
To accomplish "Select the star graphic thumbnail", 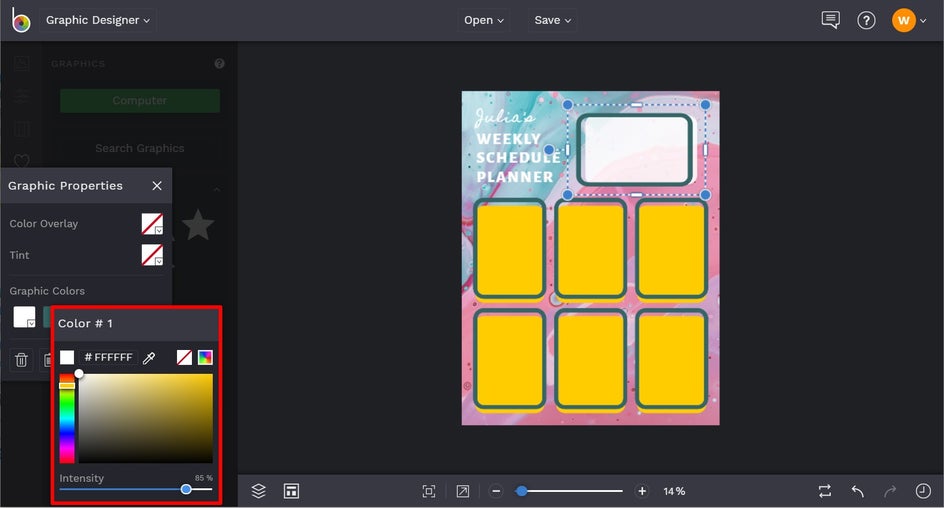I will [x=197, y=225].
